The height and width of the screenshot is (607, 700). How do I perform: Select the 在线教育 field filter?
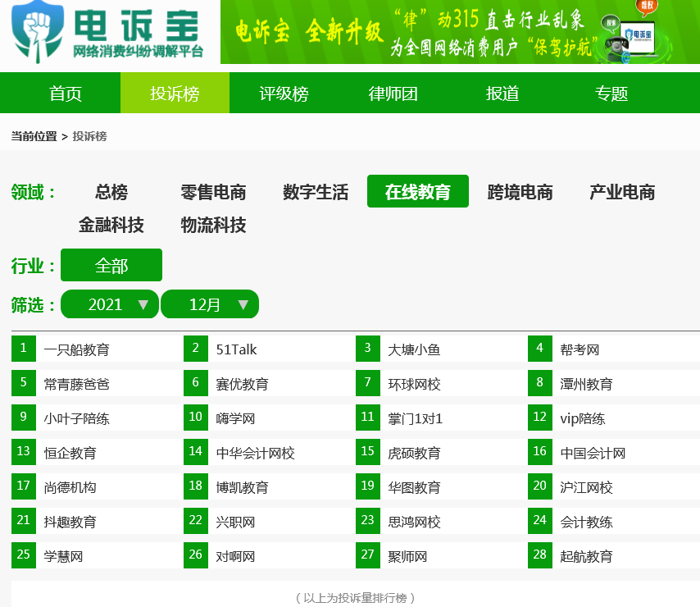pos(418,192)
